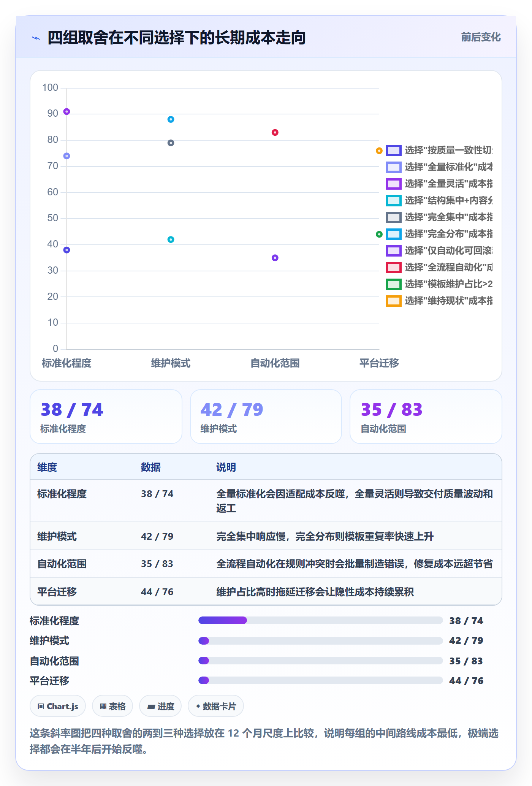Toggle legend item 选择"完全分布" series
The image size is (532, 786).
[439, 234]
